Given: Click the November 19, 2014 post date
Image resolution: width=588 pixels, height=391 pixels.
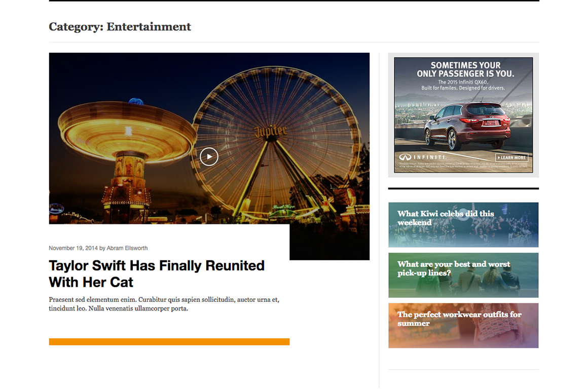Looking at the screenshot, I should [73, 248].
